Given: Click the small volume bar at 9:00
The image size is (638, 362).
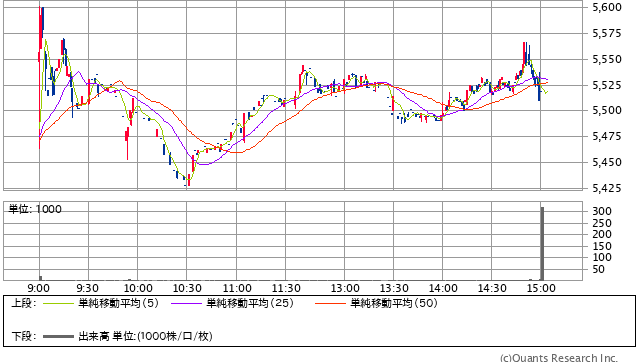Looking at the screenshot, I should click(40, 278).
